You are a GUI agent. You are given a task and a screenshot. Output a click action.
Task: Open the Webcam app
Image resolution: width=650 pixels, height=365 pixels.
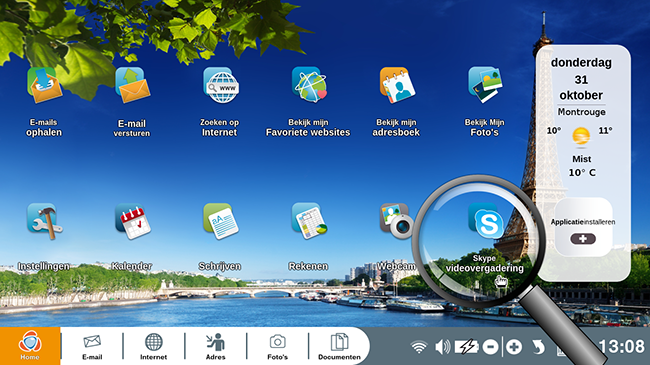coord(396,221)
